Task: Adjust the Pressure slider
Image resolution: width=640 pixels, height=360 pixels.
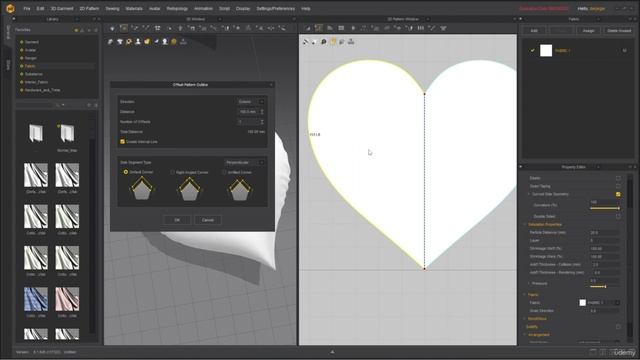Action: click(605, 287)
